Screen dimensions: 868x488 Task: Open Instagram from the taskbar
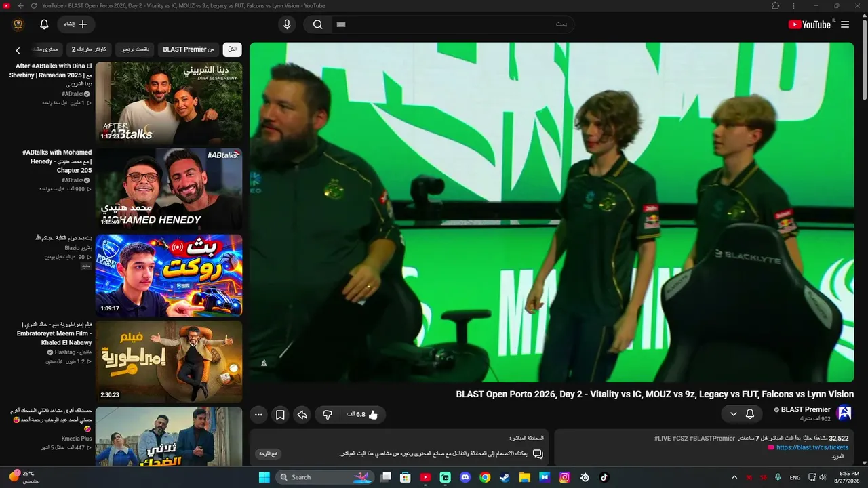tap(564, 477)
